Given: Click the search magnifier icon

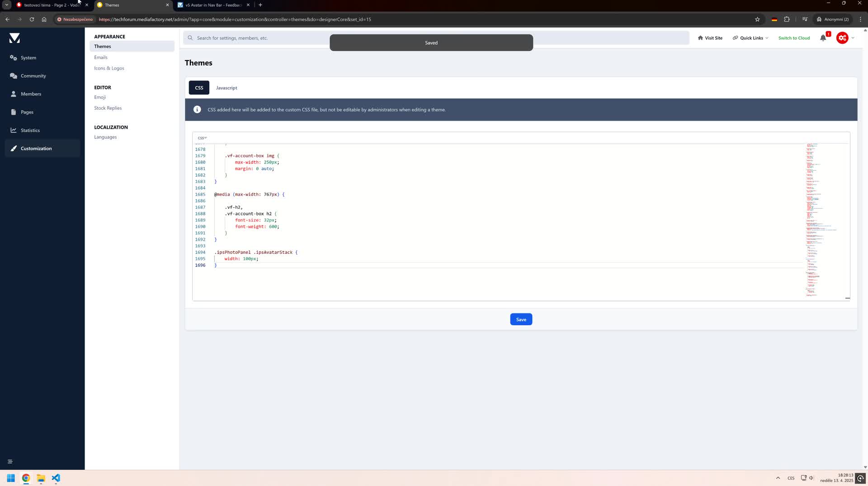Looking at the screenshot, I should [x=190, y=38].
